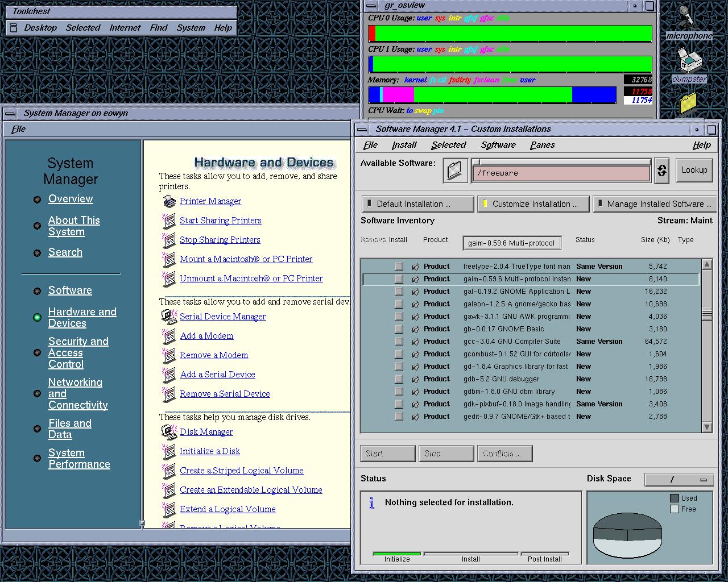Open the Disk Space filesystem dropdown
This screenshot has width=728, height=582.
coord(679,480)
